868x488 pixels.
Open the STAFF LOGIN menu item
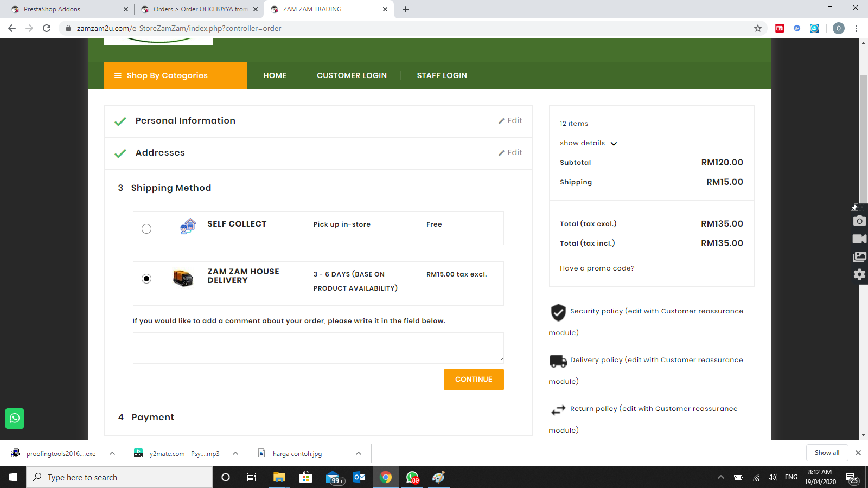tap(442, 75)
